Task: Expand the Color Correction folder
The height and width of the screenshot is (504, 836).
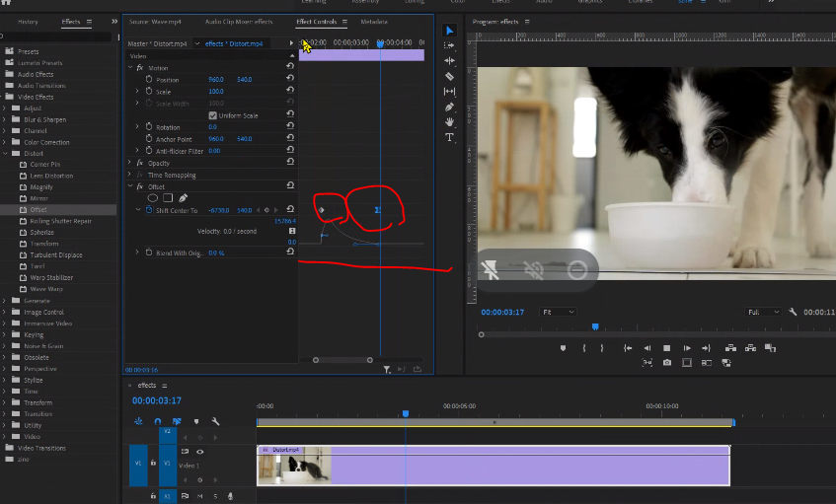Action: [x=4, y=142]
